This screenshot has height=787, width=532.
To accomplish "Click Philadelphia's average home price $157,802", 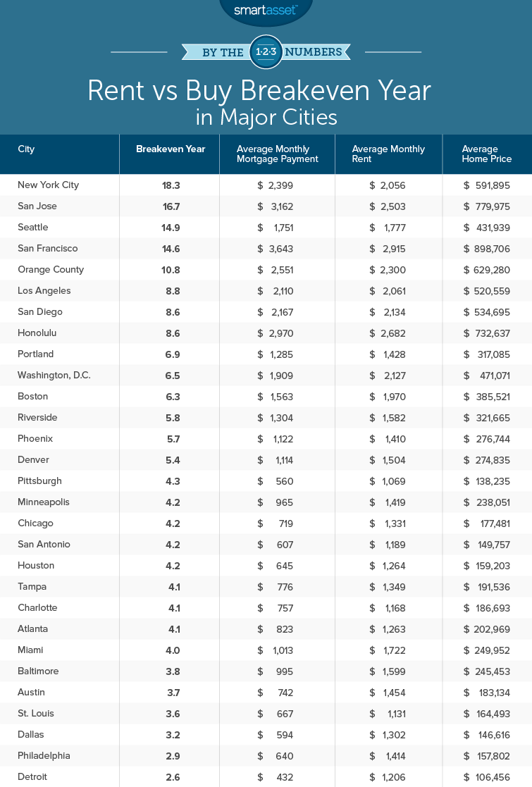I will tap(487, 756).
